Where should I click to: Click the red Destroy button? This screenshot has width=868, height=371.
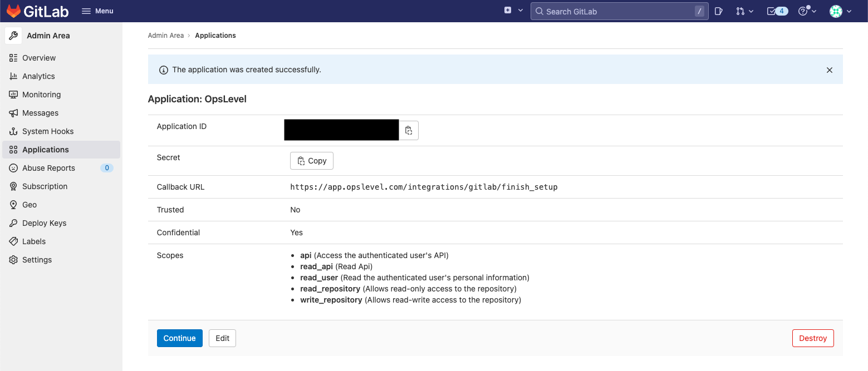[813, 338]
